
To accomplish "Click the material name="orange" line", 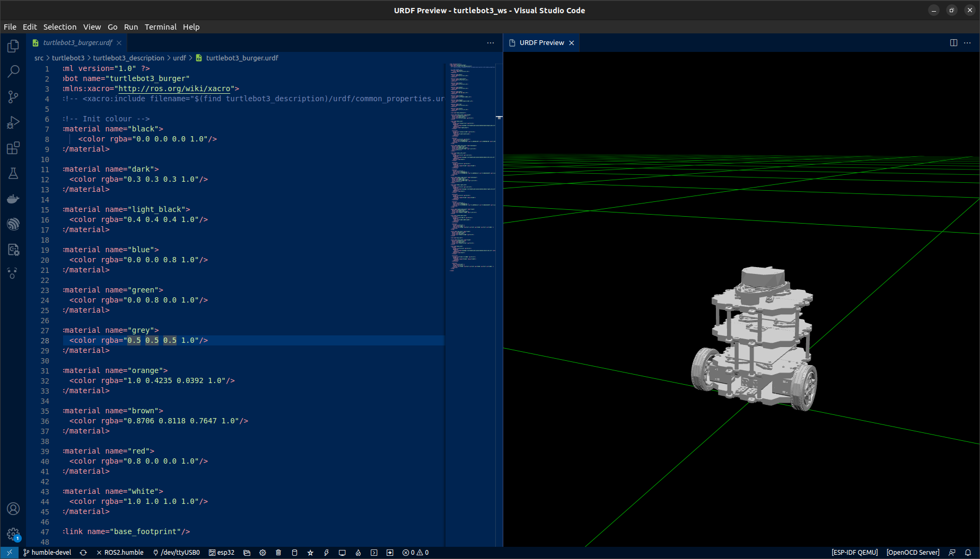I will [x=116, y=370].
